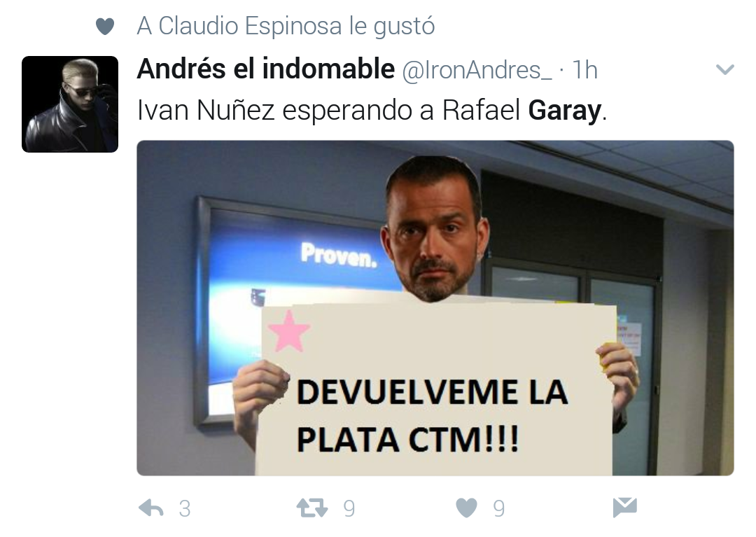
Task: Open the attached image of the sign
Action: pos(435,308)
